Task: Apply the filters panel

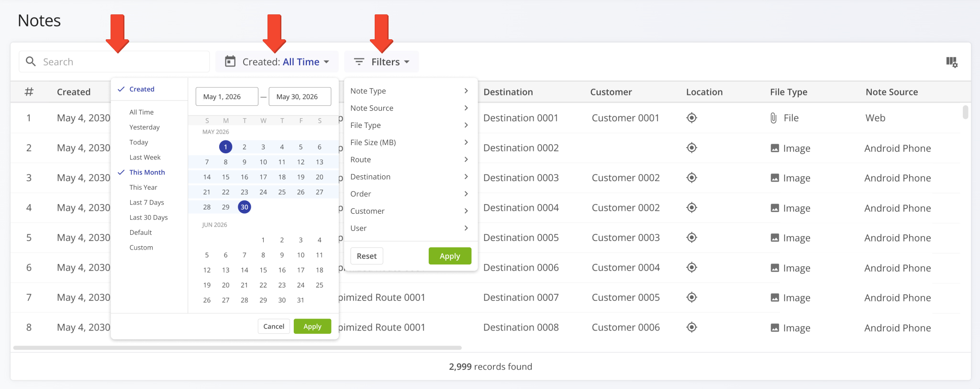Action: pos(450,256)
